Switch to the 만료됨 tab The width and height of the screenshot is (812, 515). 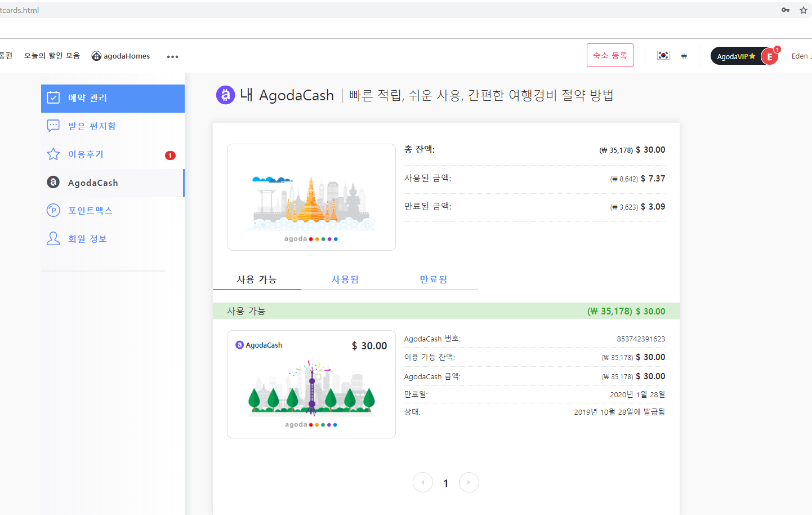[434, 279]
